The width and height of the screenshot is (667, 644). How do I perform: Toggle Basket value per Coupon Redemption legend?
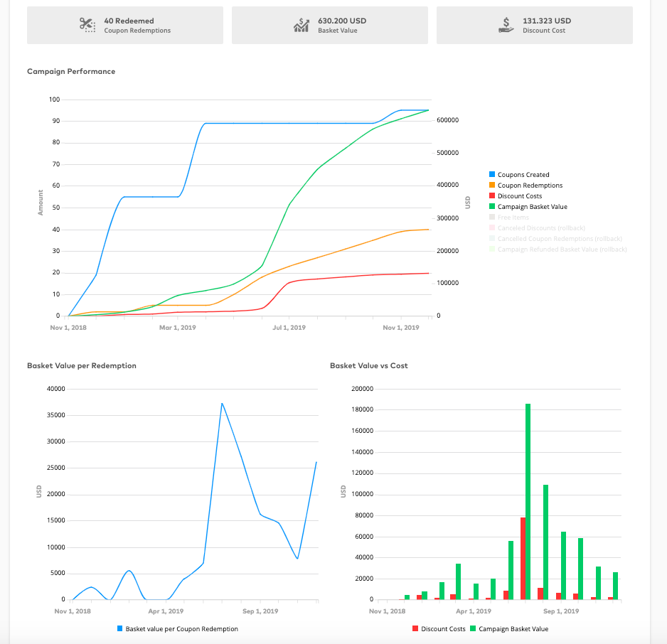coord(177,628)
